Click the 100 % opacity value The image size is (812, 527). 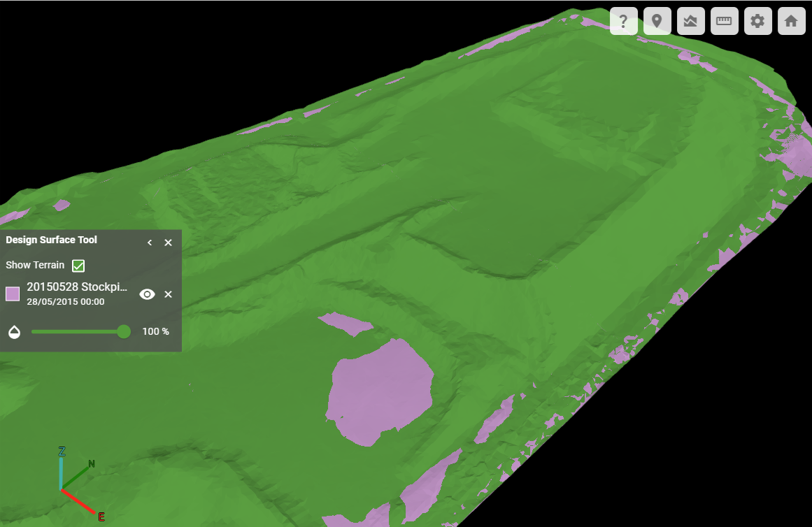(x=156, y=331)
